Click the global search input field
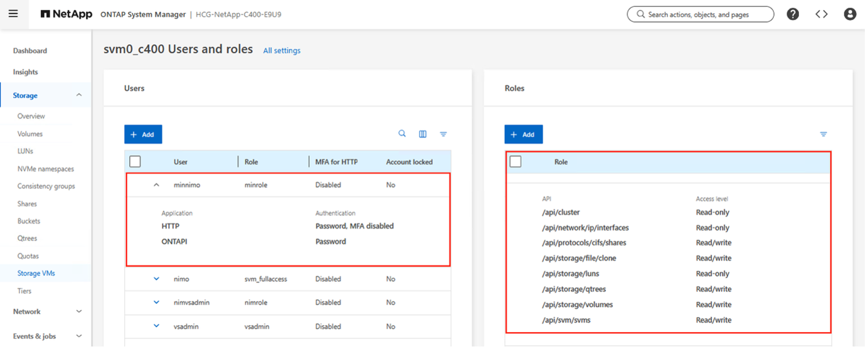Image resolution: width=868 pixels, height=349 pixels. pos(700,14)
